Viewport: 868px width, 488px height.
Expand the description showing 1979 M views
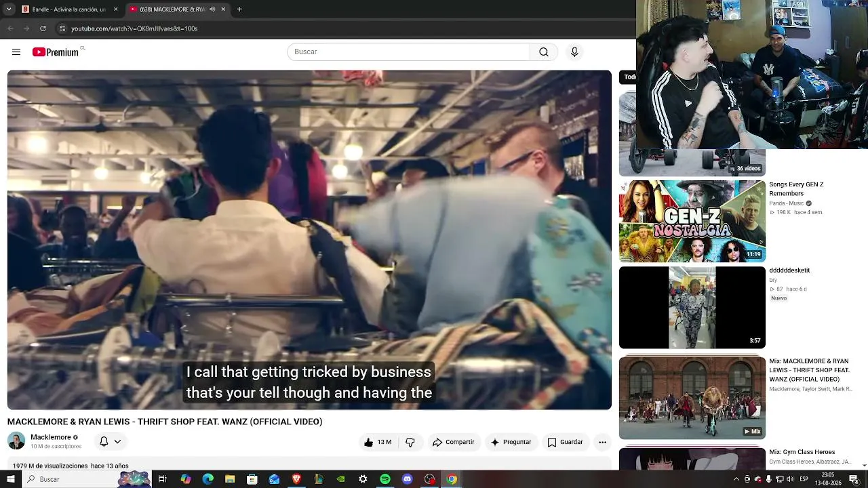[x=309, y=466]
